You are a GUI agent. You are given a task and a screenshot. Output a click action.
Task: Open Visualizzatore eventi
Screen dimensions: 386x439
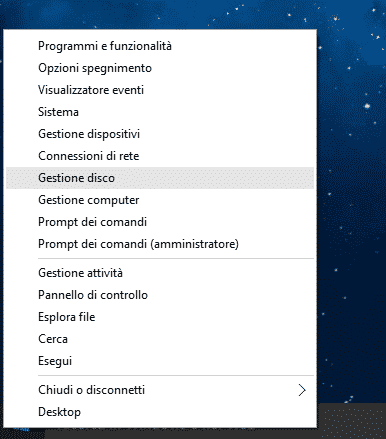click(160, 90)
